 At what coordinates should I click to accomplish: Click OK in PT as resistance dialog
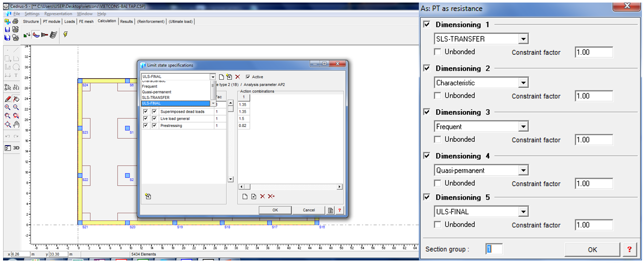[x=593, y=249]
